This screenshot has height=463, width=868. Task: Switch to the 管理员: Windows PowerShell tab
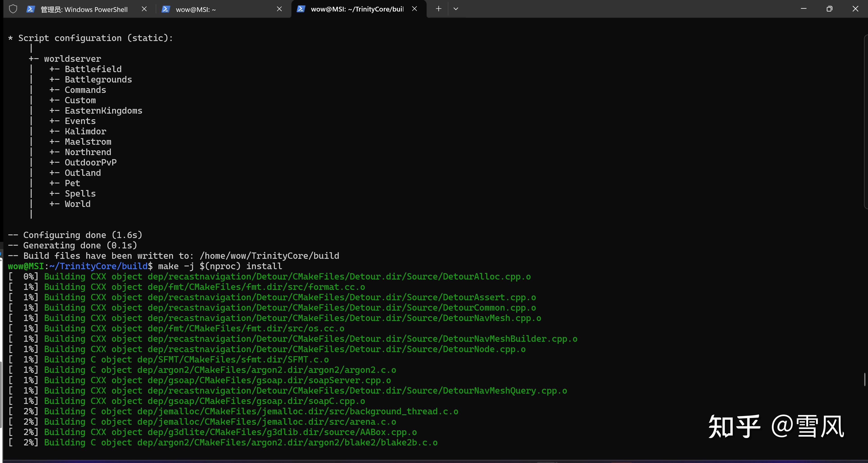pos(84,9)
